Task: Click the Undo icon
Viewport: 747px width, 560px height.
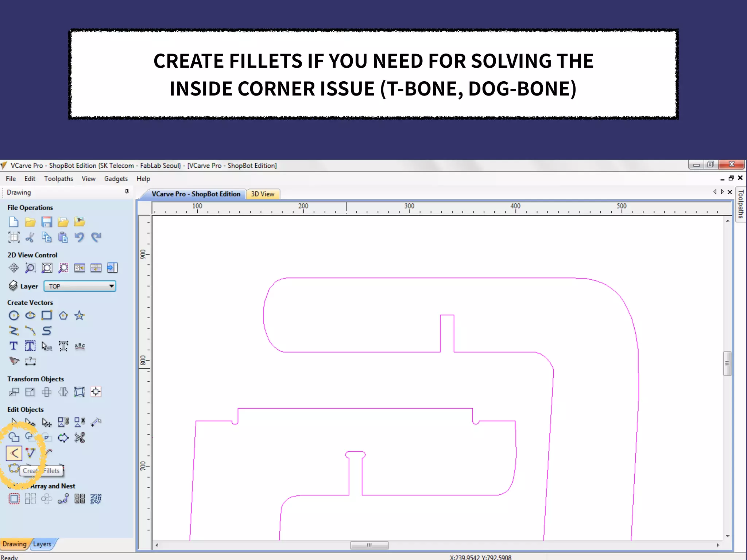Action: [x=80, y=237]
